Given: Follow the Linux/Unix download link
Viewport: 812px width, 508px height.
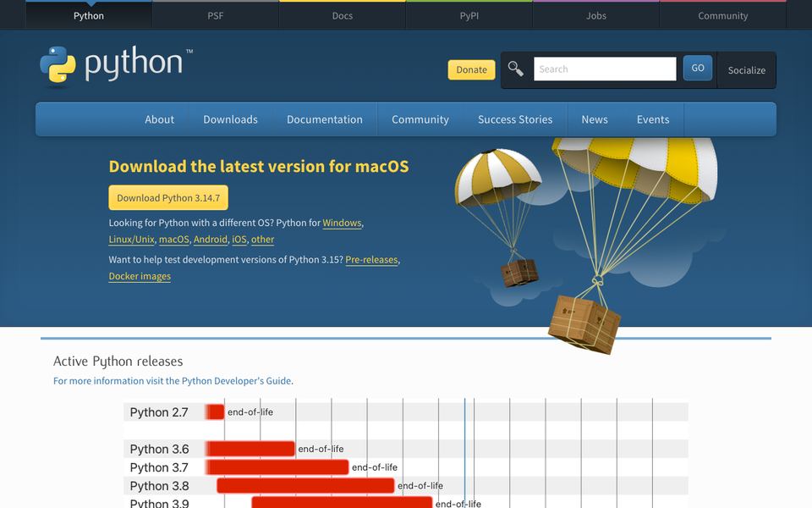Looking at the screenshot, I should 132,240.
